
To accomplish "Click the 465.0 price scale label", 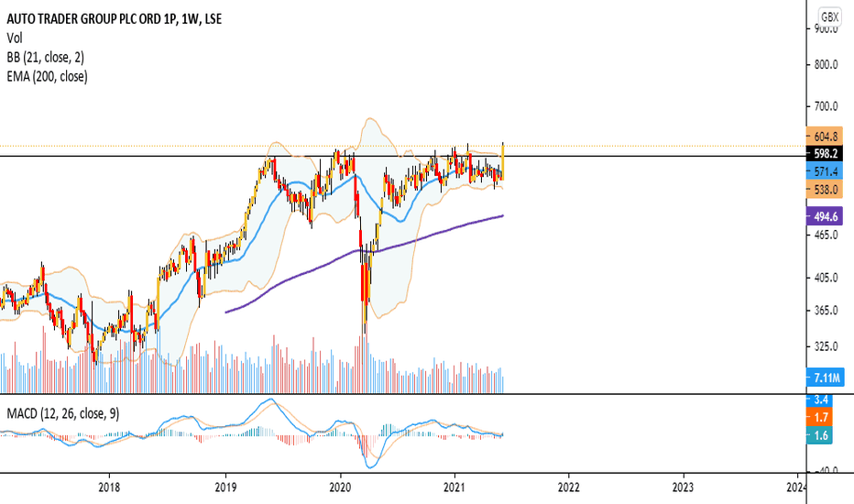I will [826, 235].
